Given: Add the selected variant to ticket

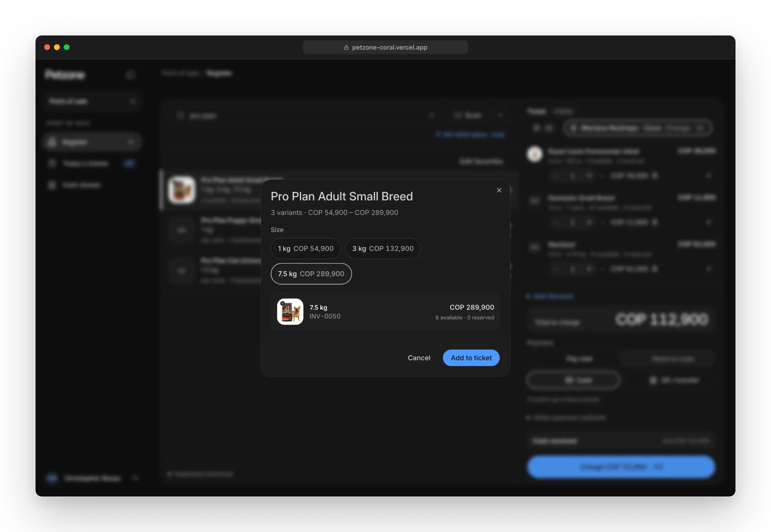Looking at the screenshot, I should pyautogui.click(x=471, y=358).
